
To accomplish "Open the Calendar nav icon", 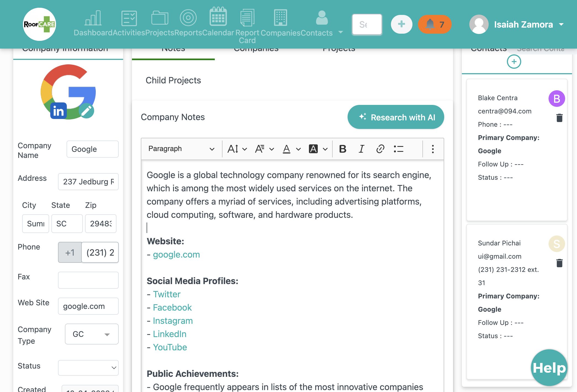I will [x=218, y=16].
